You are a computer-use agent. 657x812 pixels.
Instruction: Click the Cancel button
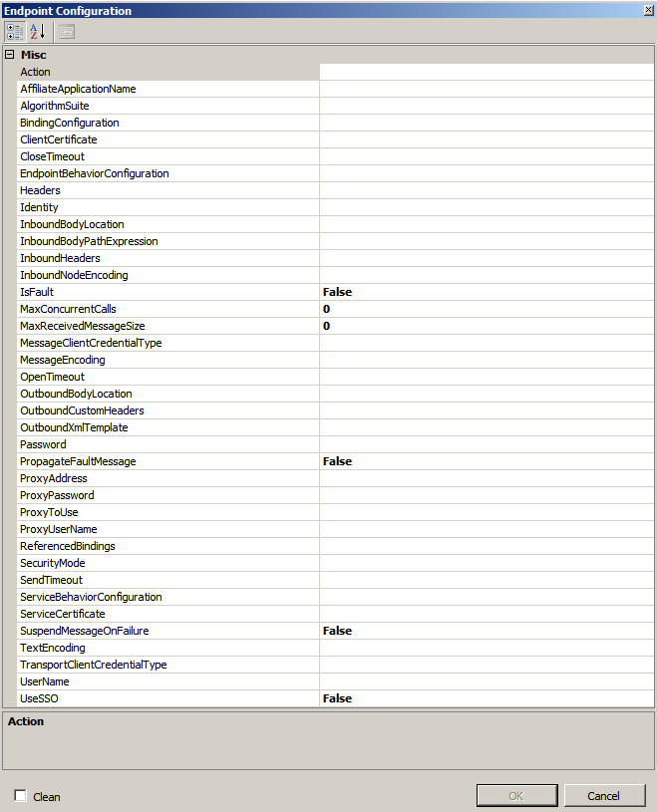click(x=605, y=795)
